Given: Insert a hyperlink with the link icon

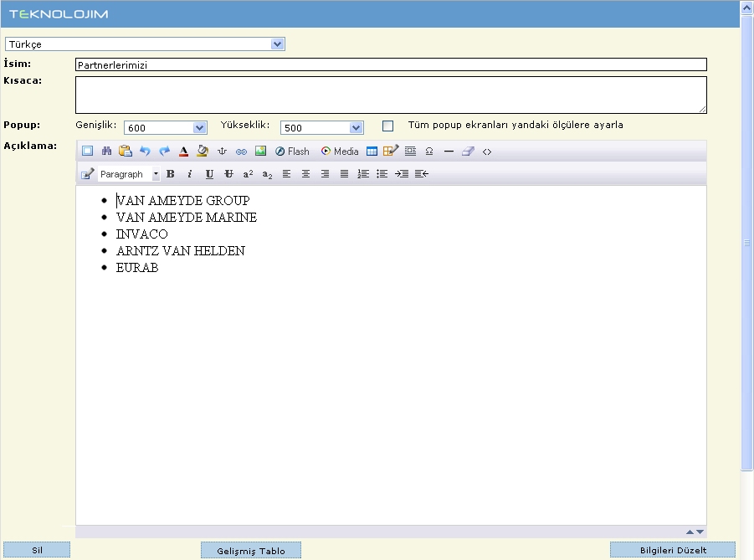Looking at the screenshot, I should coord(241,152).
